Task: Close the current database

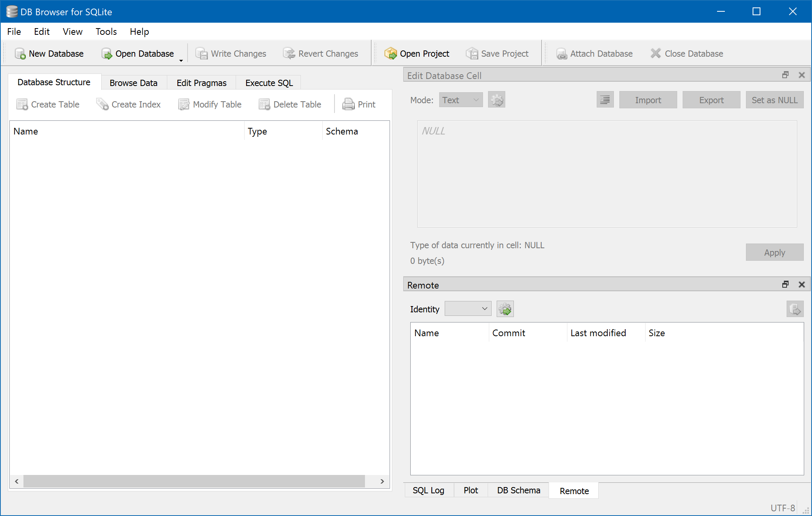Action: pos(687,54)
